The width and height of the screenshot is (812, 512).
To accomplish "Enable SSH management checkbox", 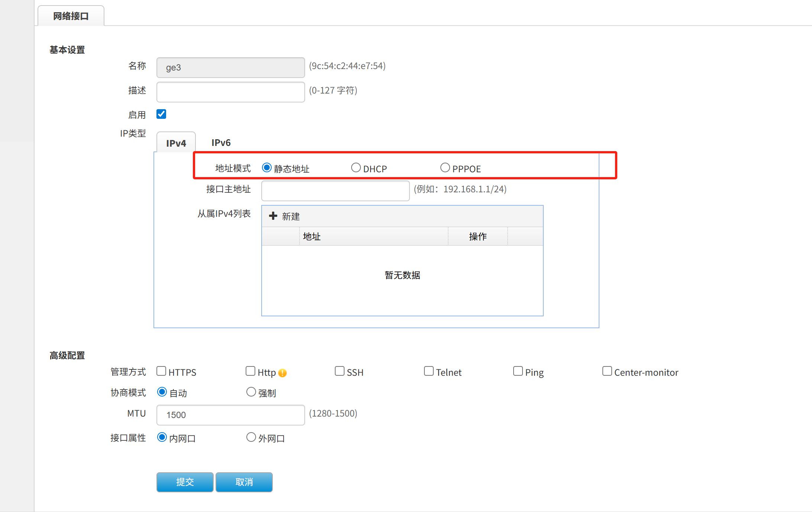I will pos(339,371).
